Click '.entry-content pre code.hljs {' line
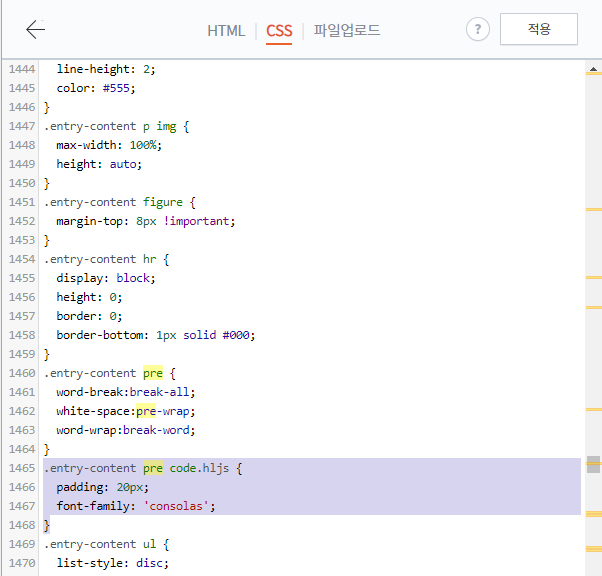This screenshot has width=602, height=576. point(143,468)
